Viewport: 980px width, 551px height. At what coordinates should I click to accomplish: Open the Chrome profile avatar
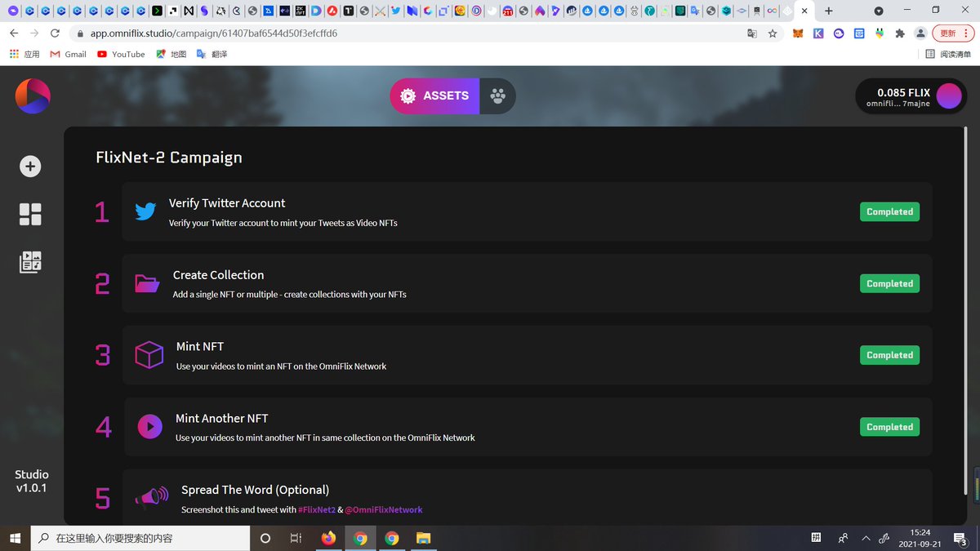coord(920,33)
